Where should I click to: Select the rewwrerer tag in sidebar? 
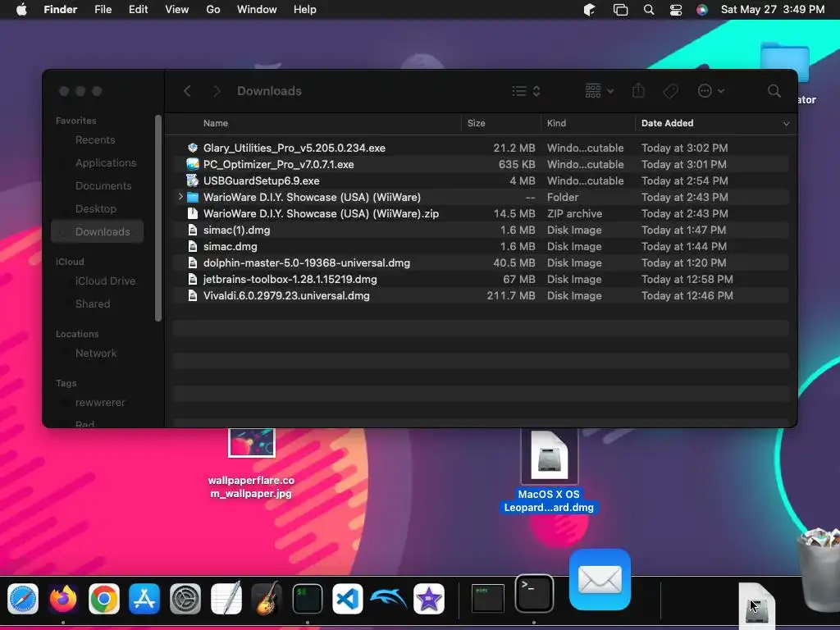[x=100, y=402]
